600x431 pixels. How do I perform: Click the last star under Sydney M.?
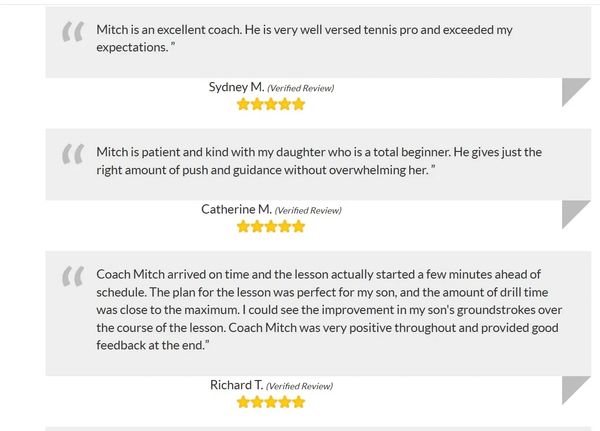(x=298, y=104)
